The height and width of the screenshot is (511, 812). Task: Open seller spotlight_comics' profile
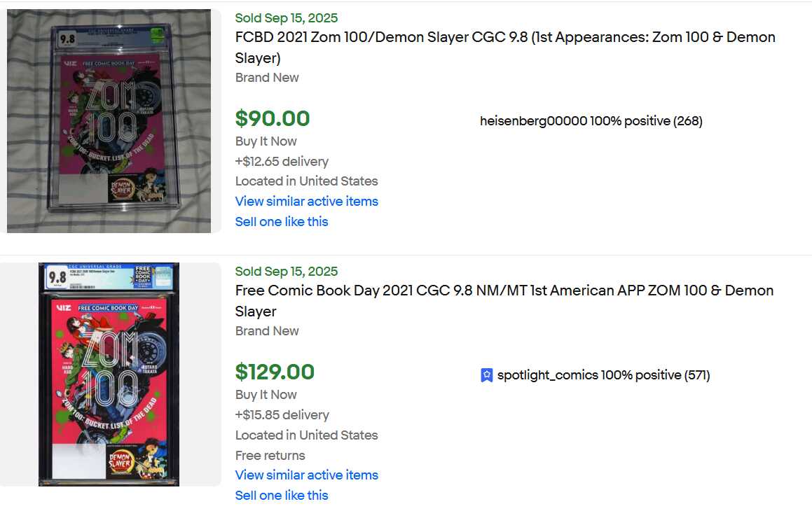pyautogui.click(x=547, y=375)
